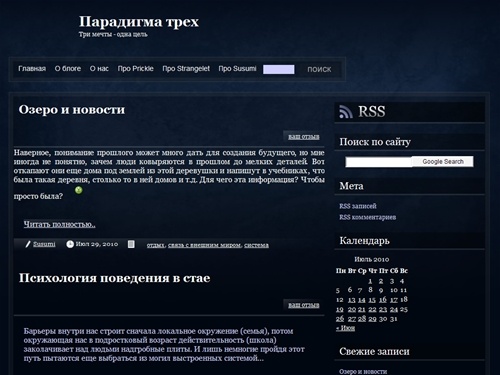Go to previous month « Июн
This screenshot has height=375, width=500.
345,328
